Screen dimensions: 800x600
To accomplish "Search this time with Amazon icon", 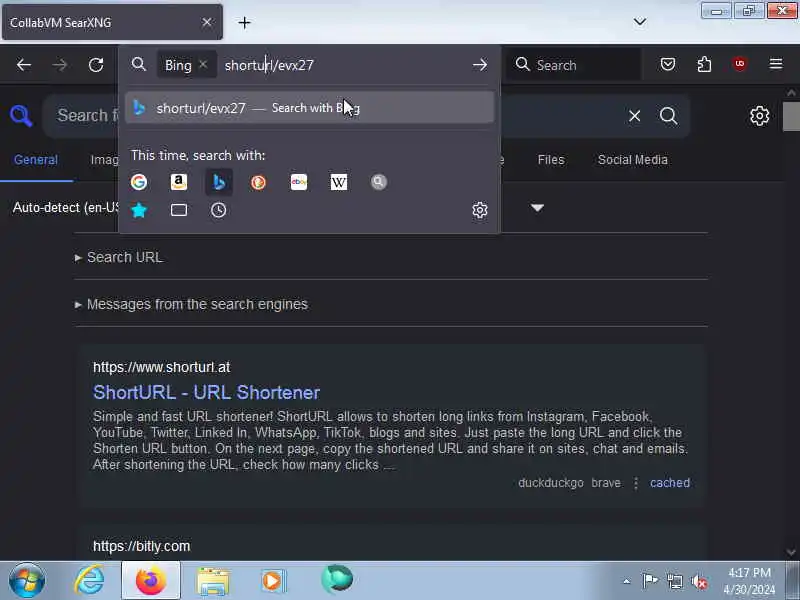I will (x=179, y=182).
